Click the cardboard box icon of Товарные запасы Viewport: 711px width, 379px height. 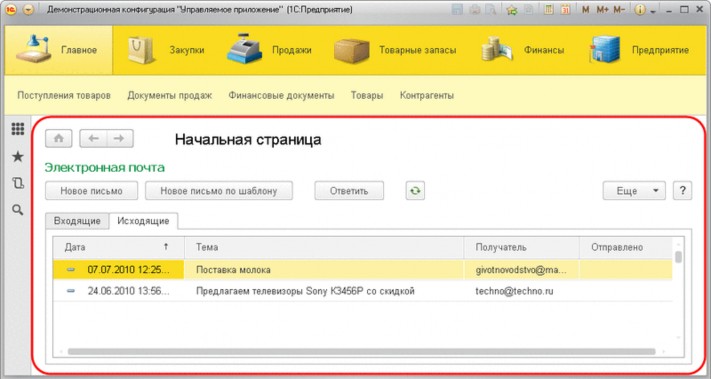[x=351, y=51]
